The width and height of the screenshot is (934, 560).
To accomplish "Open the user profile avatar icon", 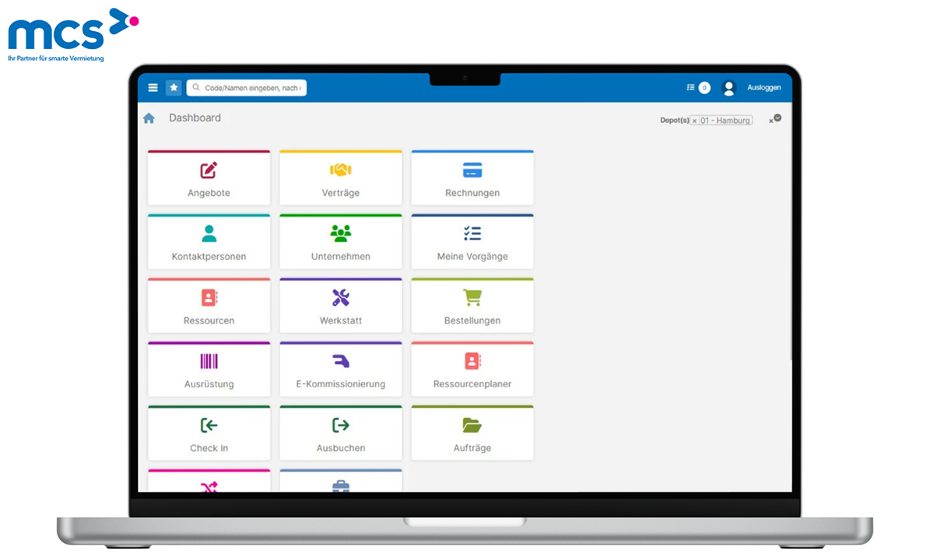I will (729, 88).
